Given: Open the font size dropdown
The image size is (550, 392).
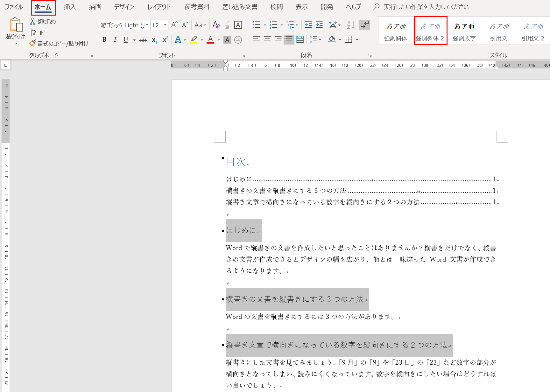Looking at the screenshot, I should [x=165, y=25].
